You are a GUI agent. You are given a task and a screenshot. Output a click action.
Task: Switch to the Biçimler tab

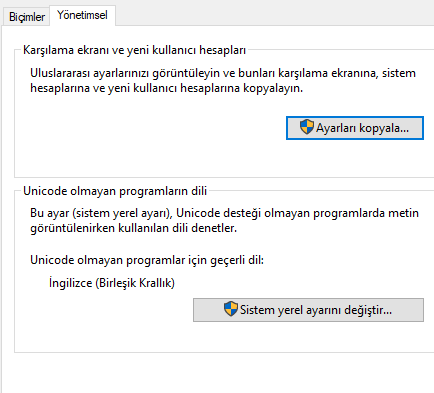coord(27,17)
